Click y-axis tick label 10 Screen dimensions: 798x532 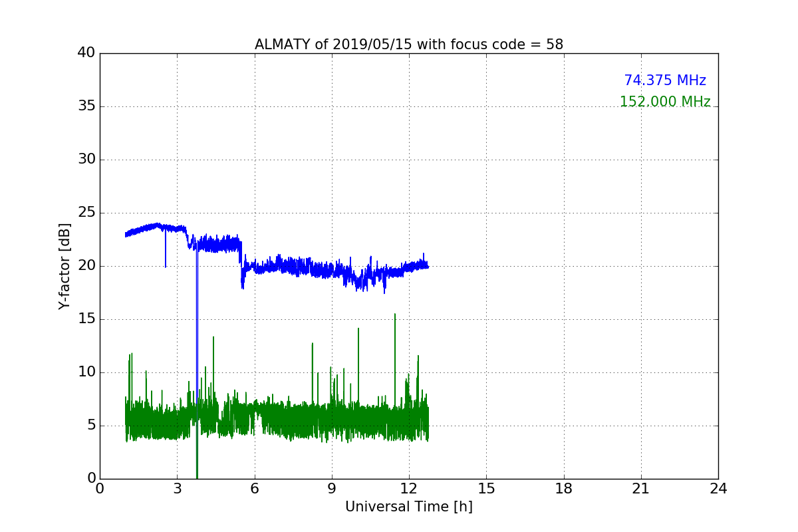pos(86,372)
